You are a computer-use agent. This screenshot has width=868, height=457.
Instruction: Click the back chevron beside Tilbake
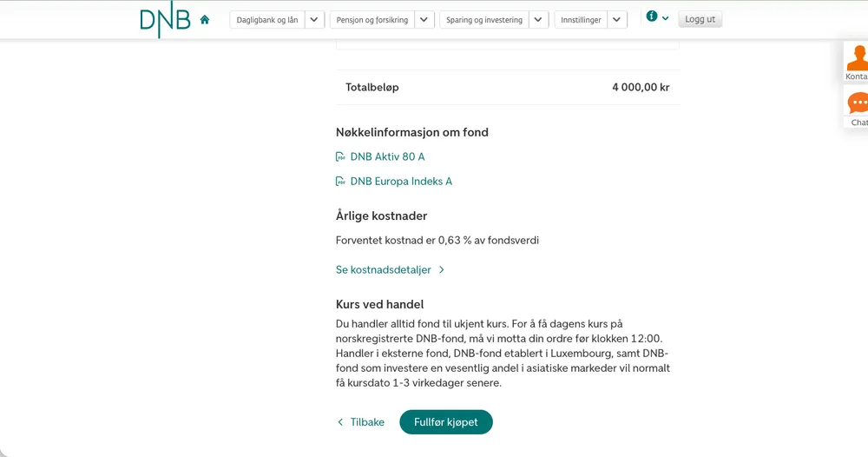point(340,422)
